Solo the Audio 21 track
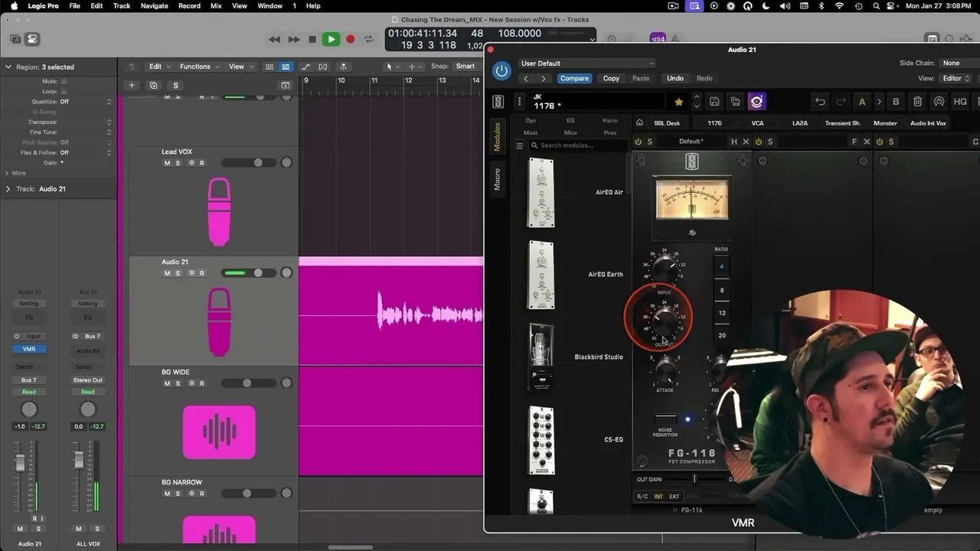This screenshot has width=980, height=551. (178, 273)
